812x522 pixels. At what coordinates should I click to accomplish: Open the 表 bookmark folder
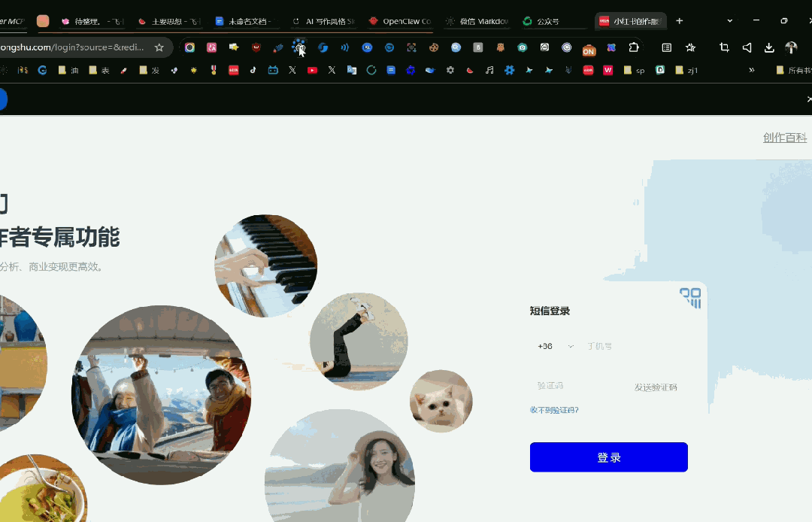[x=99, y=70]
